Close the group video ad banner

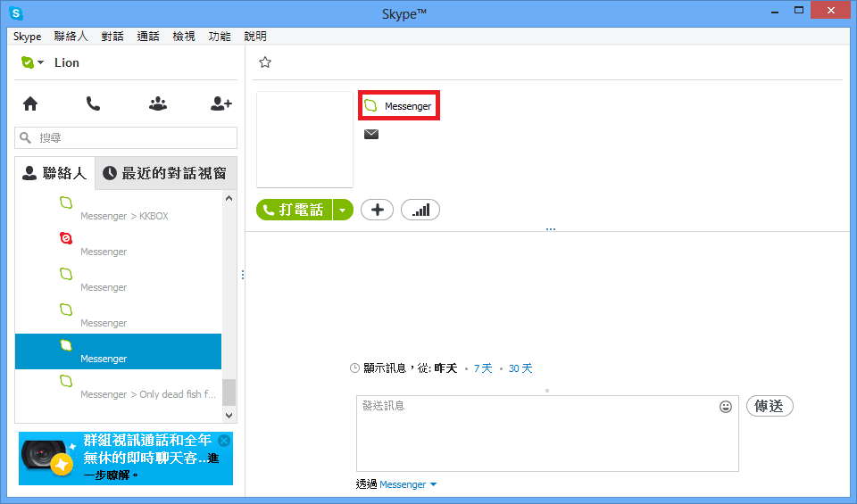pyautogui.click(x=224, y=441)
